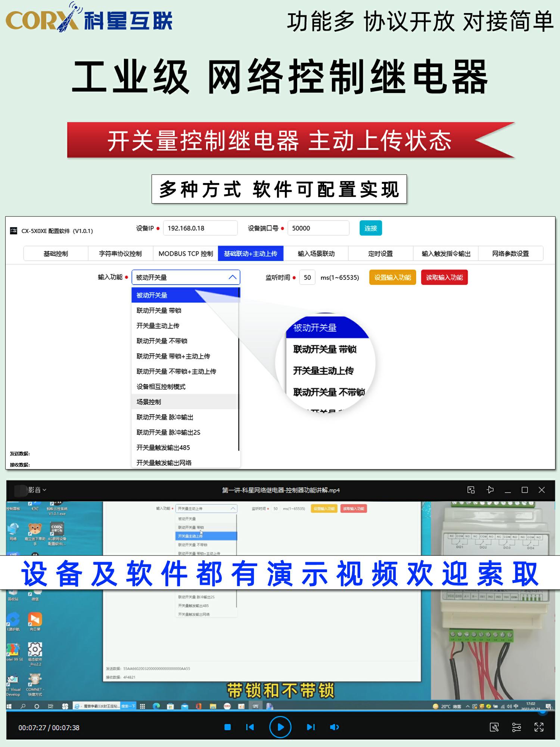Switch the player to mini window mode

coord(471,490)
